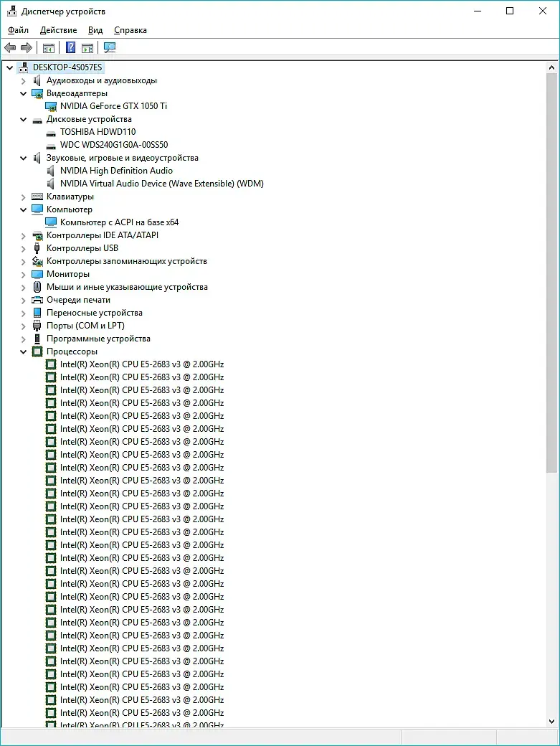Screen dimensions: 560x746
Task: Click the keyboard icon beside Клавиатуры
Action: pos(37,197)
